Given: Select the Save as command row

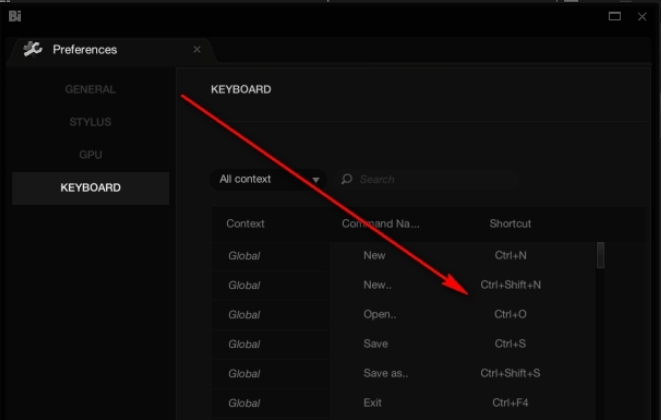Looking at the screenshot, I should [x=386, y=373].
